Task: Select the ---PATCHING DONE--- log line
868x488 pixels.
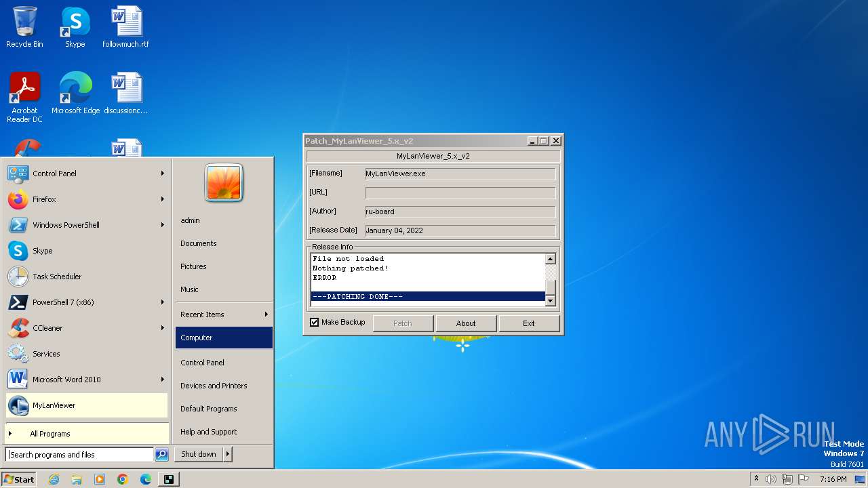Action: (x=428, y=296)
